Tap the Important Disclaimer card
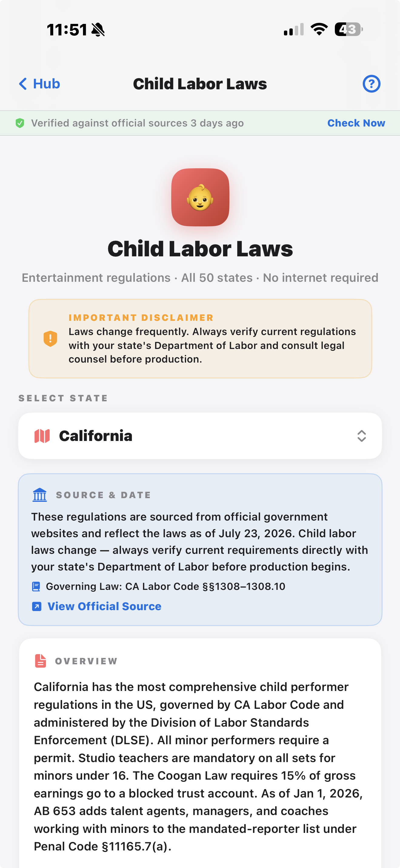 coord(200,338)
